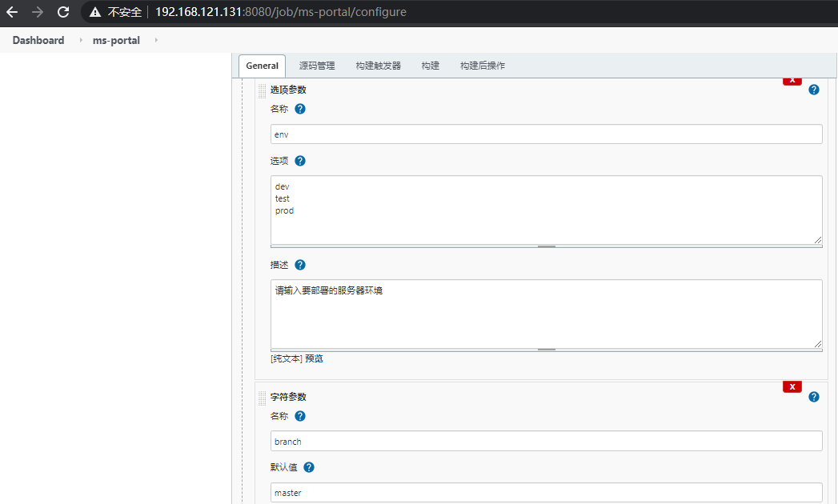Focus the name field containing branch

tap(546, 441)
